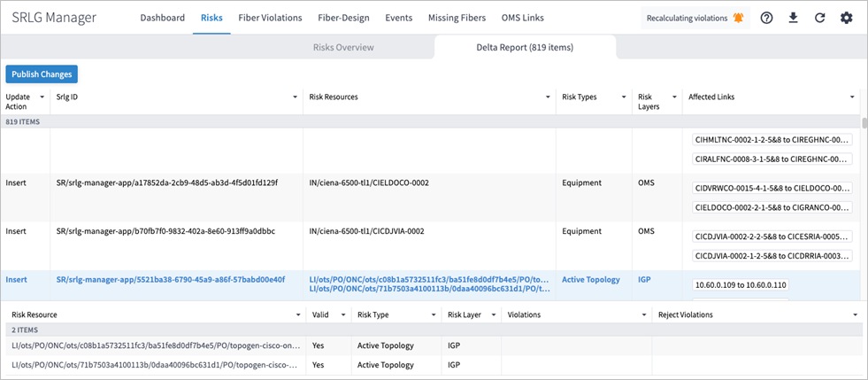Click the refresh icon in header

click(x=819, y=18)
